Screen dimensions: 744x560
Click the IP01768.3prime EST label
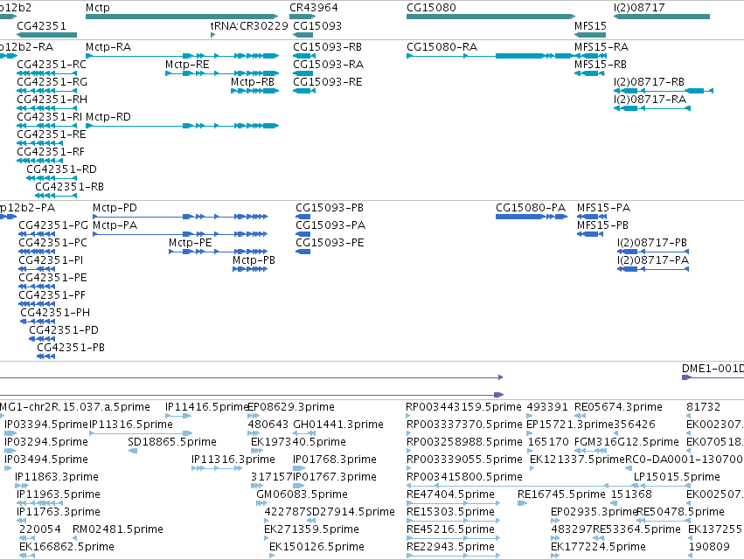335,460
